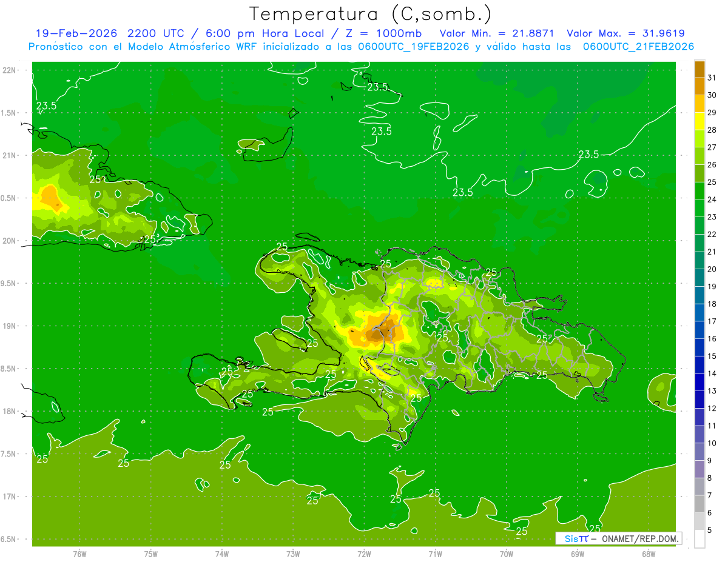This screenshot has width=728, height=562.
Task: Pick the purple legend band between 10 and 11
Action: pos(700,434)
